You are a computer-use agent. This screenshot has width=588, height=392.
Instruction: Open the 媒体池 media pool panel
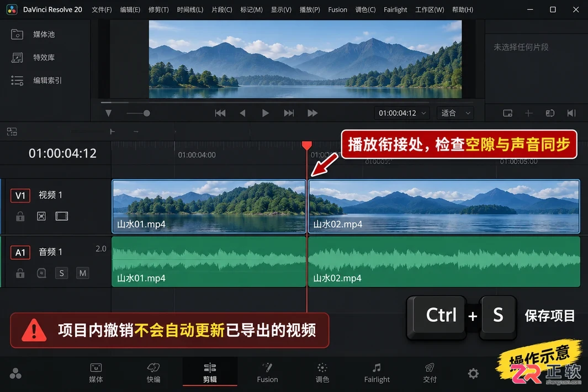click(x=33, y=35)
